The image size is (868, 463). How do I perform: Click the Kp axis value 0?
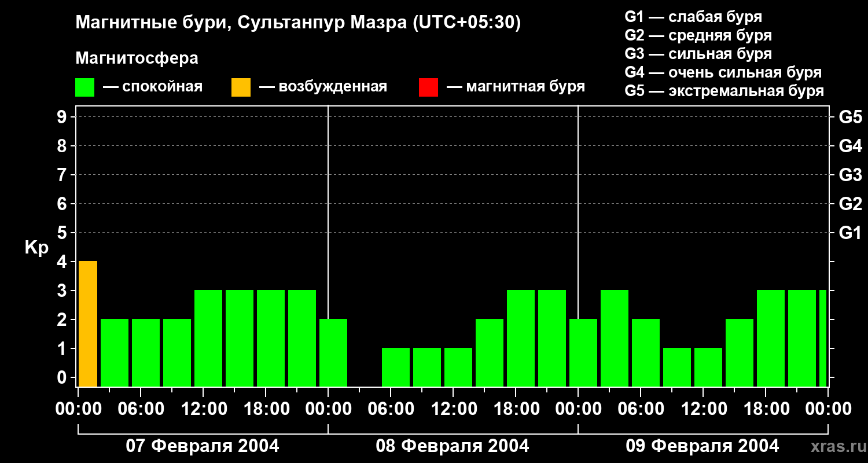click(x=63, y=377)
